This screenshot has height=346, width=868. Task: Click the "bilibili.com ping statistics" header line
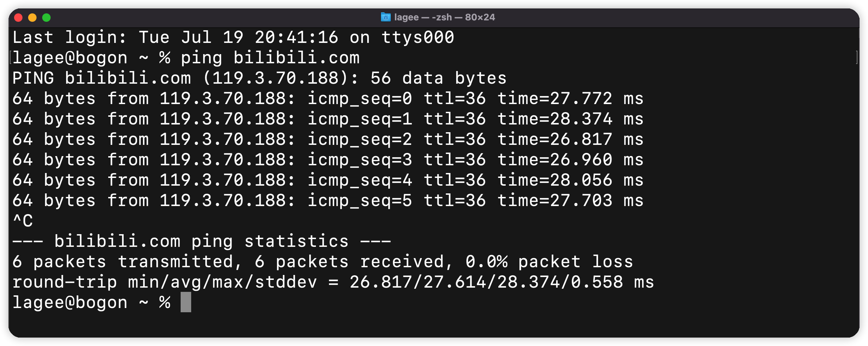point(201,242)
